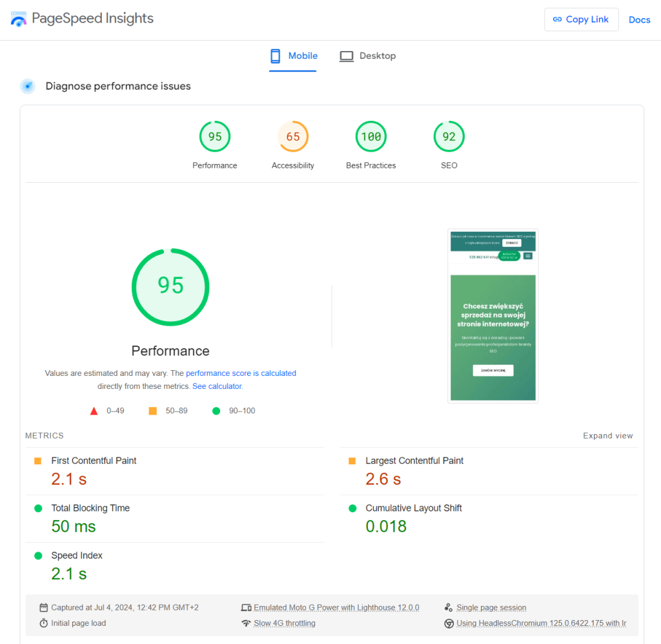
Task: Switch to the Mobile tab
Action: [294, 56]
